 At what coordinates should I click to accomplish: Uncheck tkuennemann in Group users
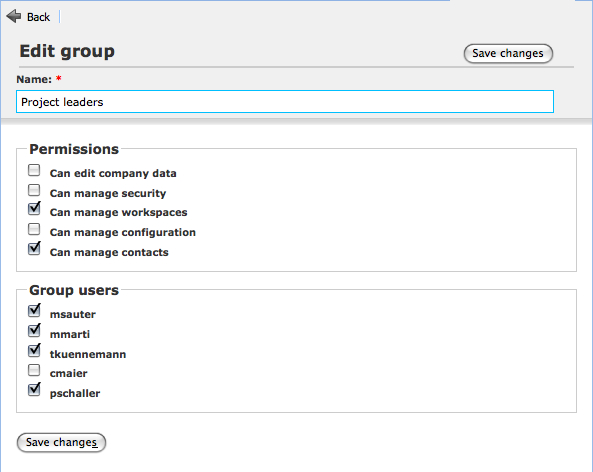34,350
